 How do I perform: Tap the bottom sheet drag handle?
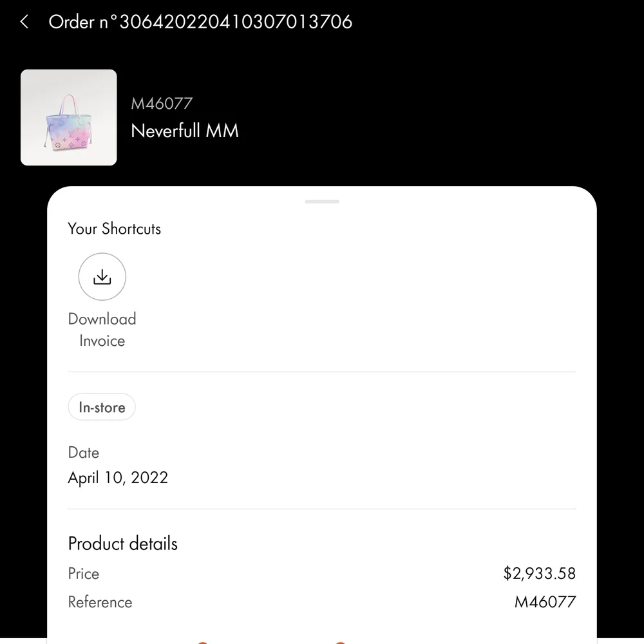322,202
